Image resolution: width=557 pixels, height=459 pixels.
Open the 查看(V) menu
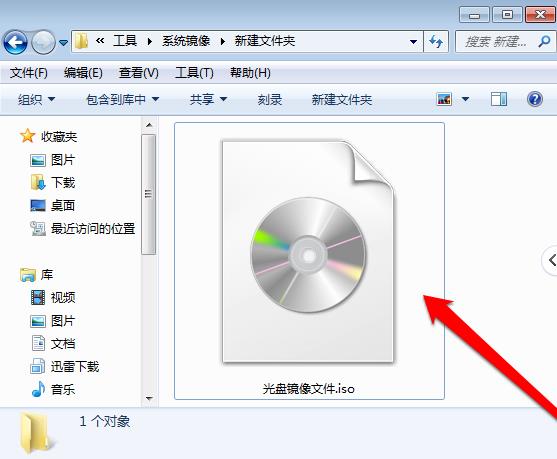point(139,73)
